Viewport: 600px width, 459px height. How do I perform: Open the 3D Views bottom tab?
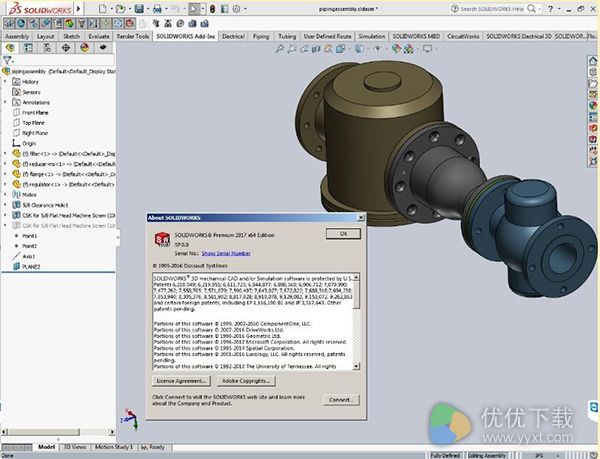point(75,447)
